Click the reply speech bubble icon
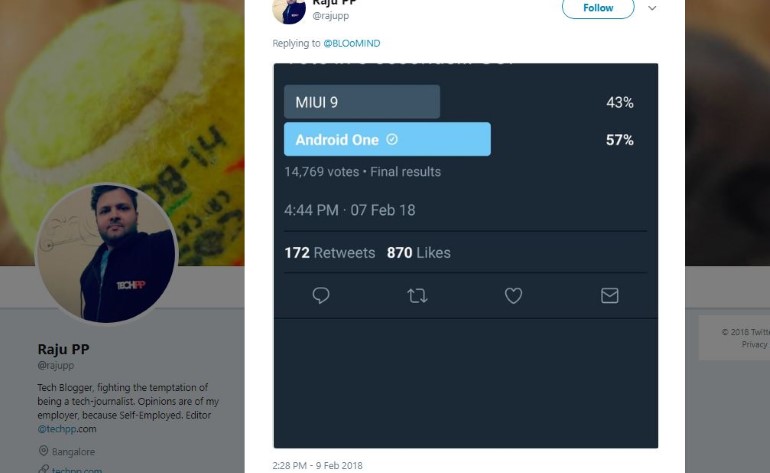Viewport: 770px width, 473px height. [321, 295]
